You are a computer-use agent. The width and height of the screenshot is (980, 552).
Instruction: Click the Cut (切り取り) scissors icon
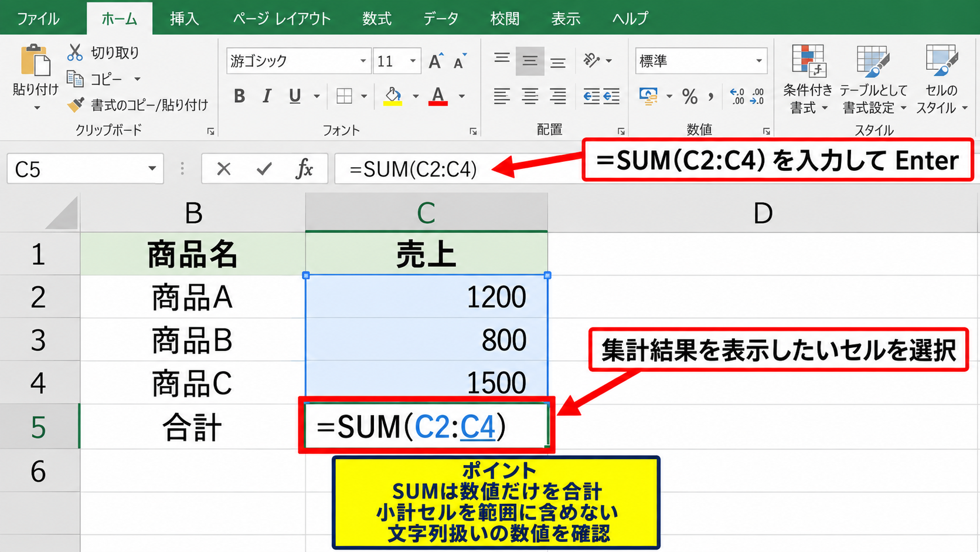point(74,52)
